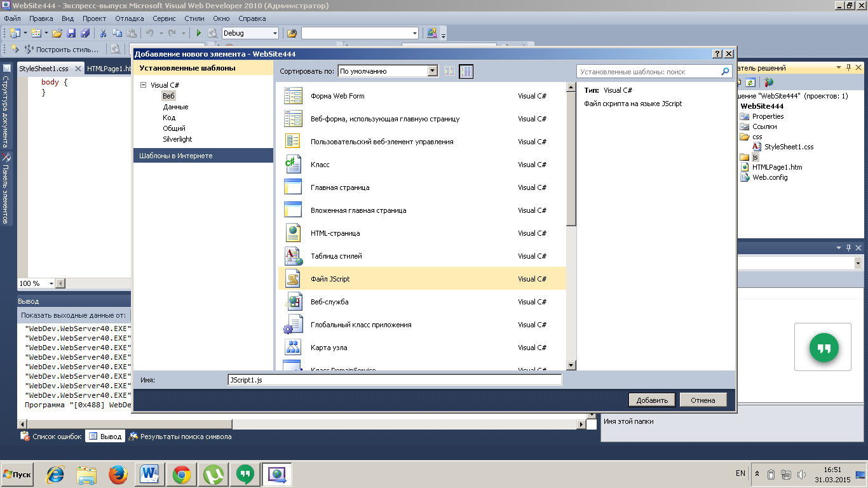Open the Undo history dropdown arrow
Image resolution: width=868 pixels, height=488 pixels.
160,33
